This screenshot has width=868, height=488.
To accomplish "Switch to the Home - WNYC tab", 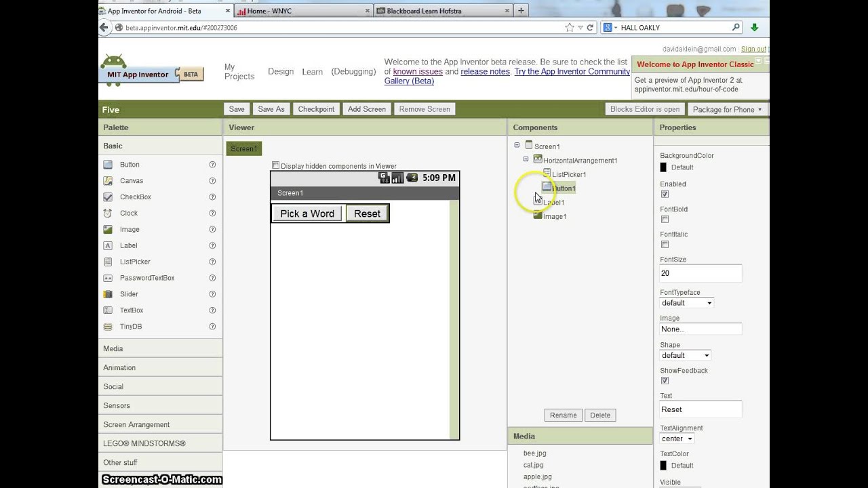I will tap(303, 11).
